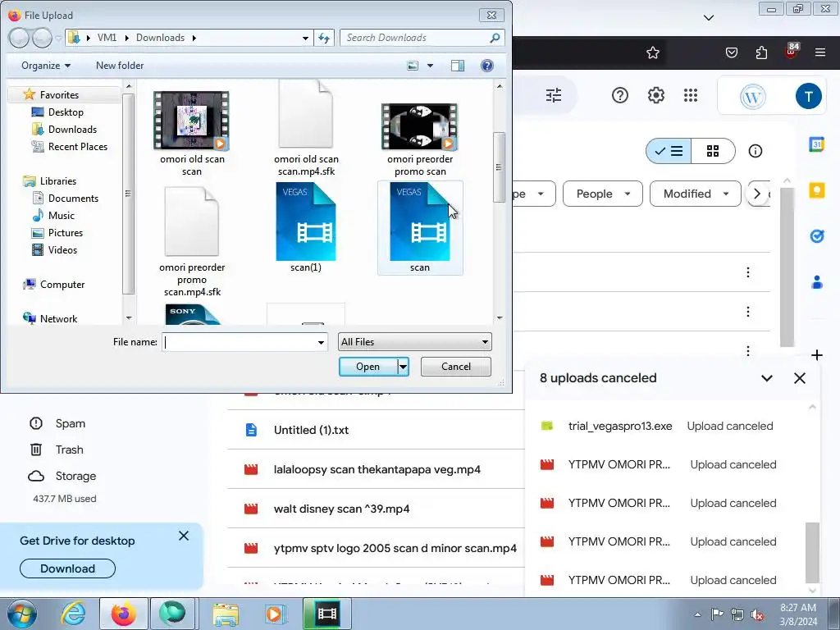Select Computer in navigation pane
Viewport: 840px width, 630px height.
pyautogui.click(x=62, y=285)
